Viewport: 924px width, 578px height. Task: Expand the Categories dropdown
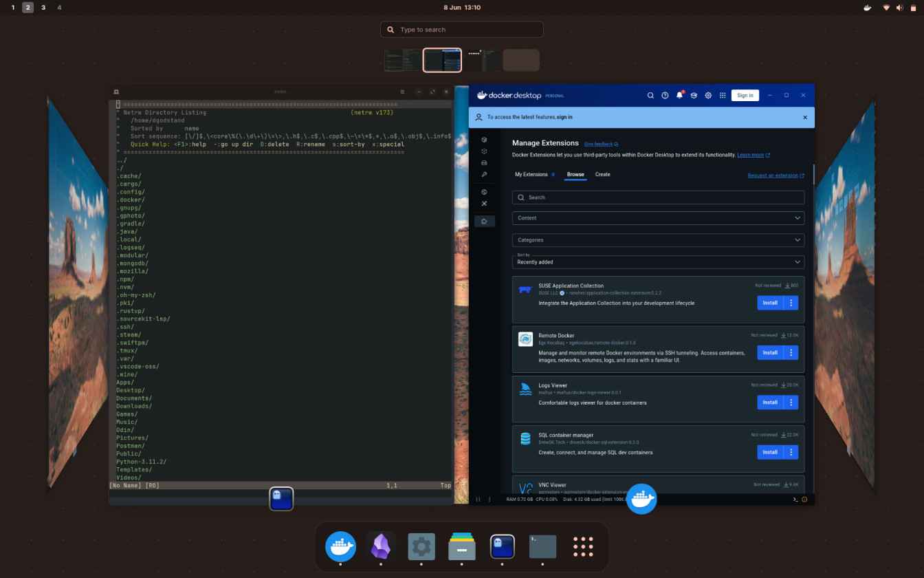coord(658,240)
